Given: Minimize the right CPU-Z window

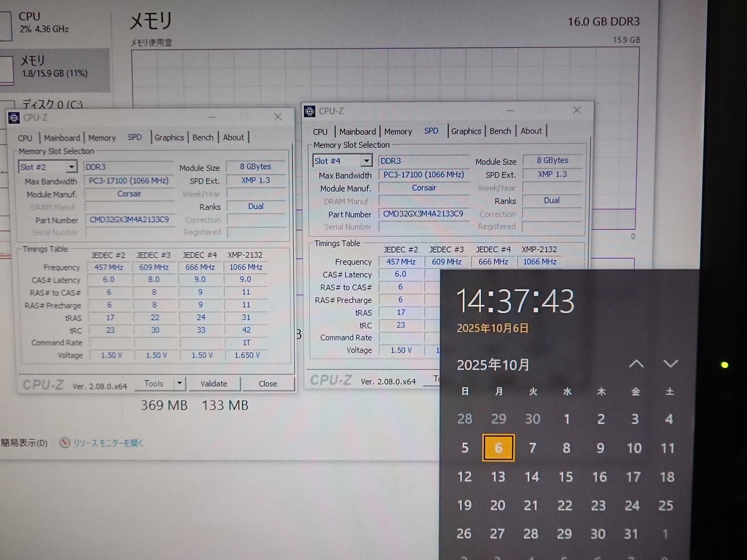Looking at the screenshot, I should (510, 111).
